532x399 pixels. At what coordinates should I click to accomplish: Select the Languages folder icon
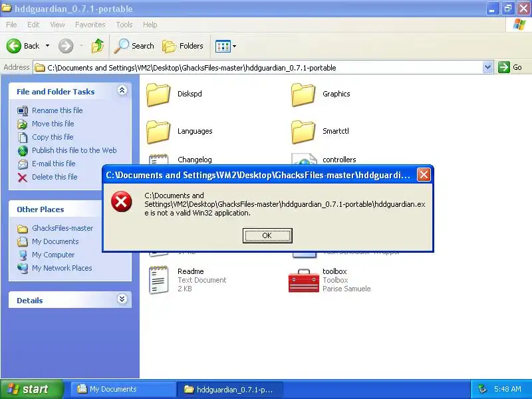(158, 132)
